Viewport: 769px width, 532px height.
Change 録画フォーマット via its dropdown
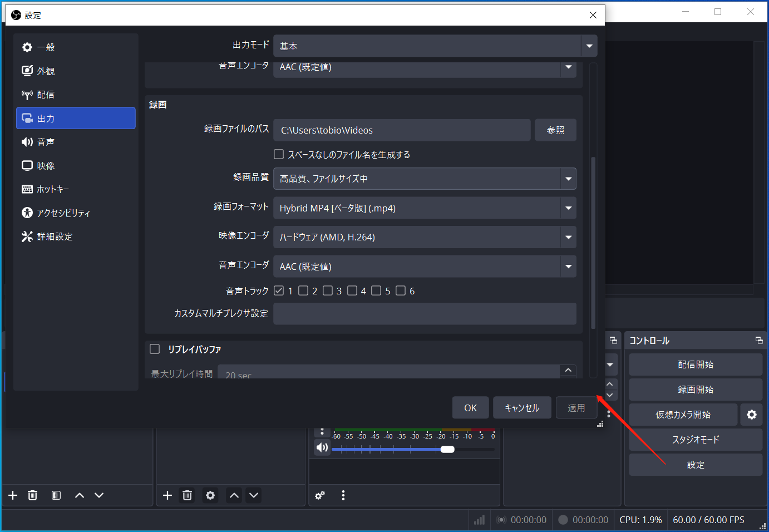[568, 208]
